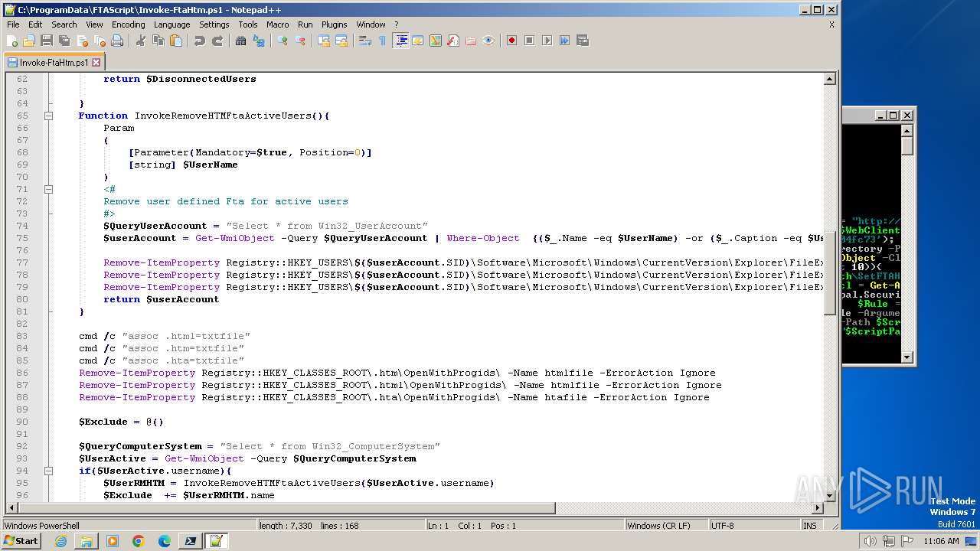This screenshot has height=551, width=980.
Task: Click the Paste clipboard toolbar icon
Action: [x=176, y=41]
